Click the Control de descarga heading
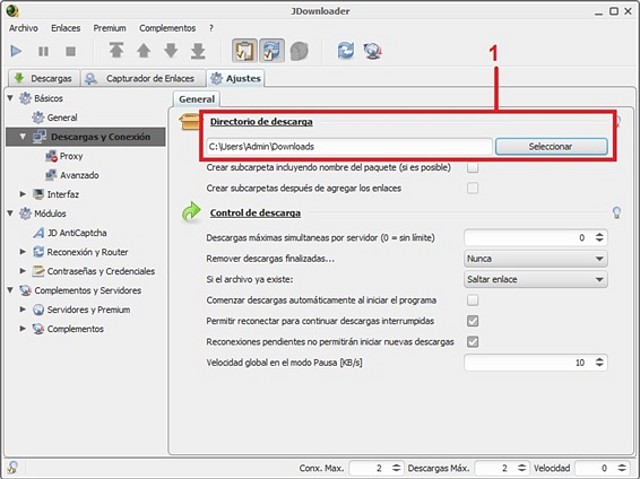This screenshot has height=479, width=640. tap(255, 213)
